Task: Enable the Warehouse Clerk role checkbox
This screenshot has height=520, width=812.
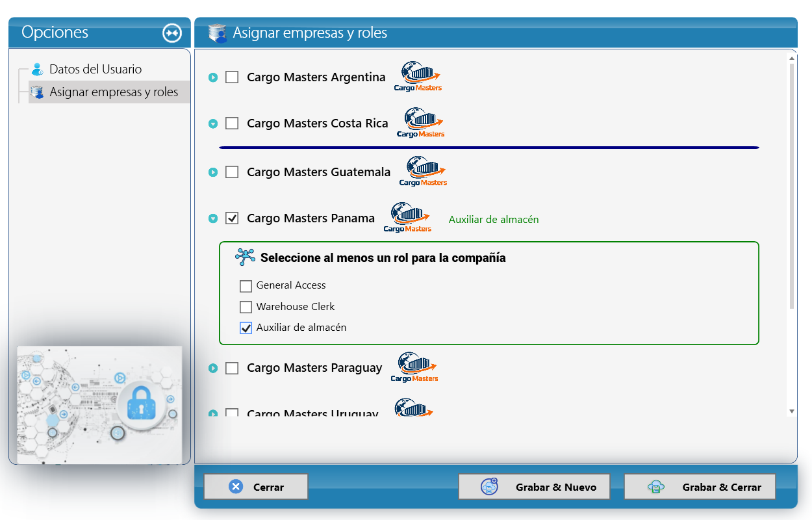Action: tap(246, 307)
